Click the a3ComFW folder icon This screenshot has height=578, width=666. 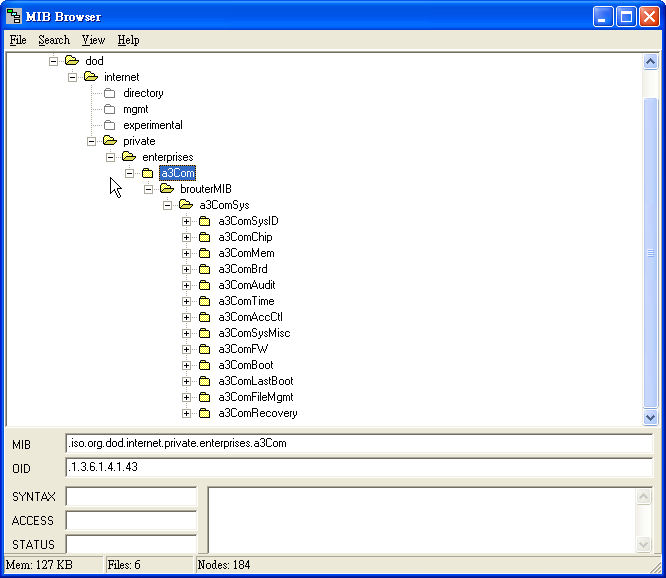pos(205,349)
